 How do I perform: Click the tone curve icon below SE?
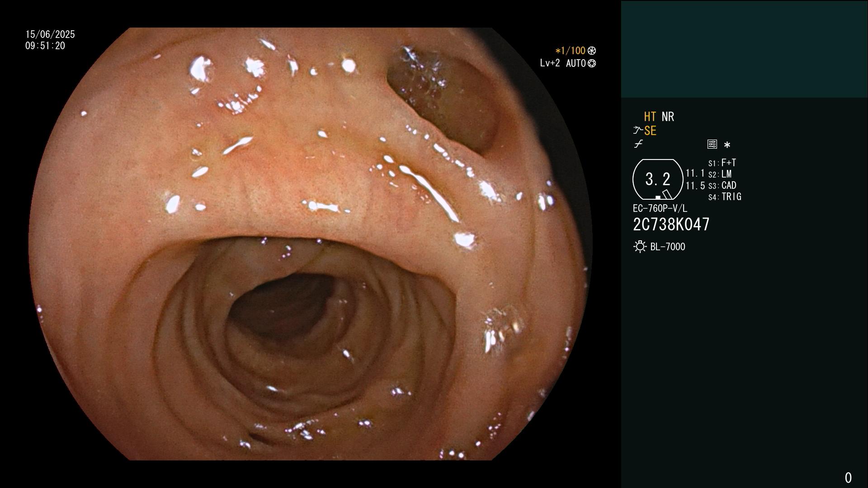point(638,144)
